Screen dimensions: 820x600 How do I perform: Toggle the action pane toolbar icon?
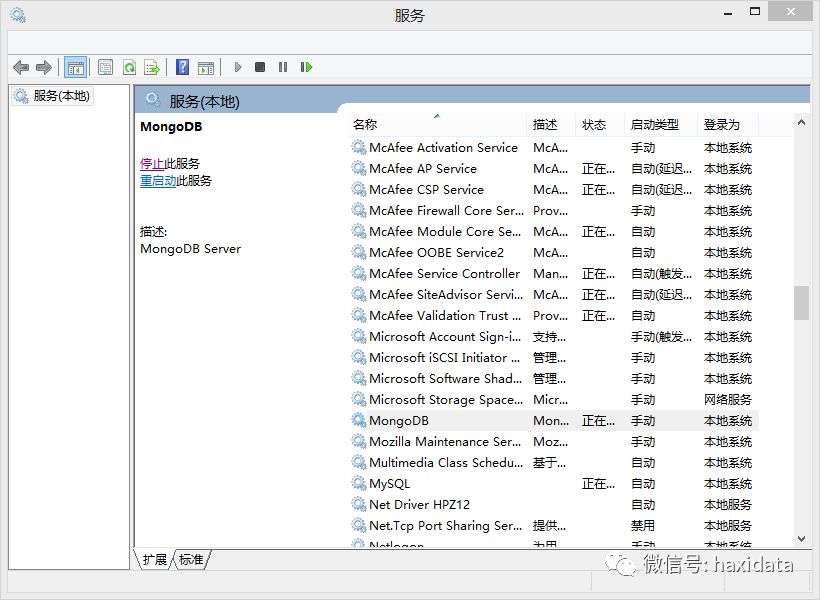coord(206,67)
